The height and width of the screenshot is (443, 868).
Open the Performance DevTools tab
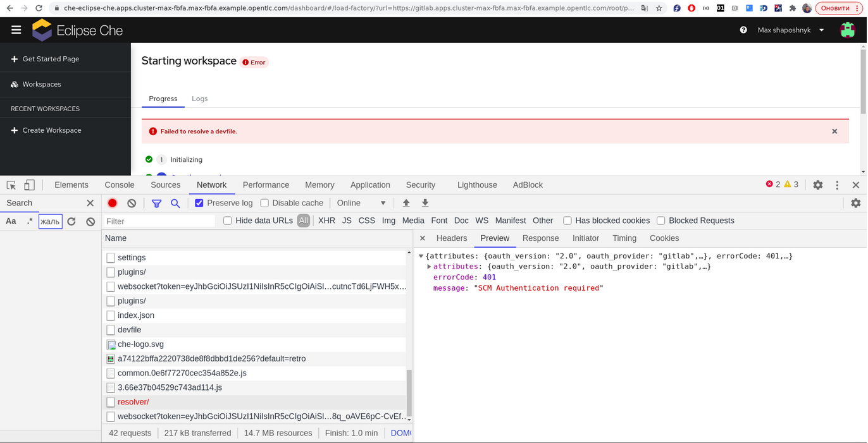(x=266, y=185)
